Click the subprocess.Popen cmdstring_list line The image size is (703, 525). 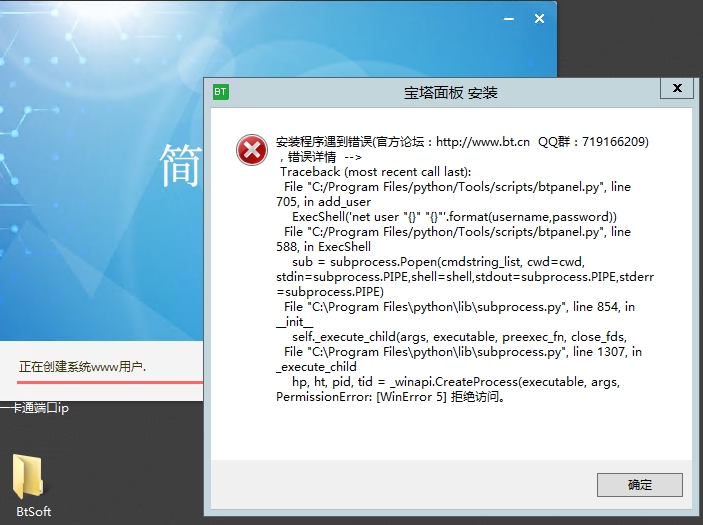tap(438, 262)
